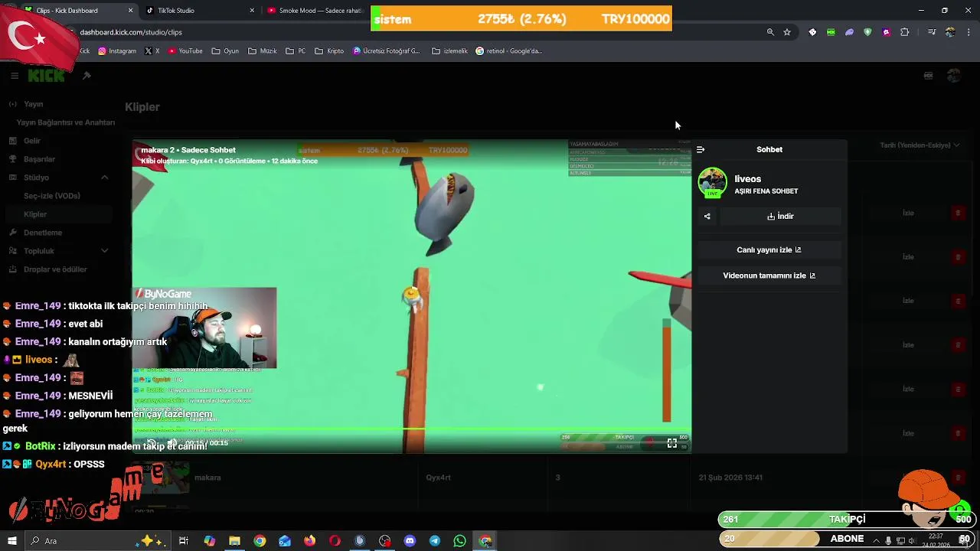Open Firefox from the taskbar
980x551 pixels.
(x=309, y=541)
